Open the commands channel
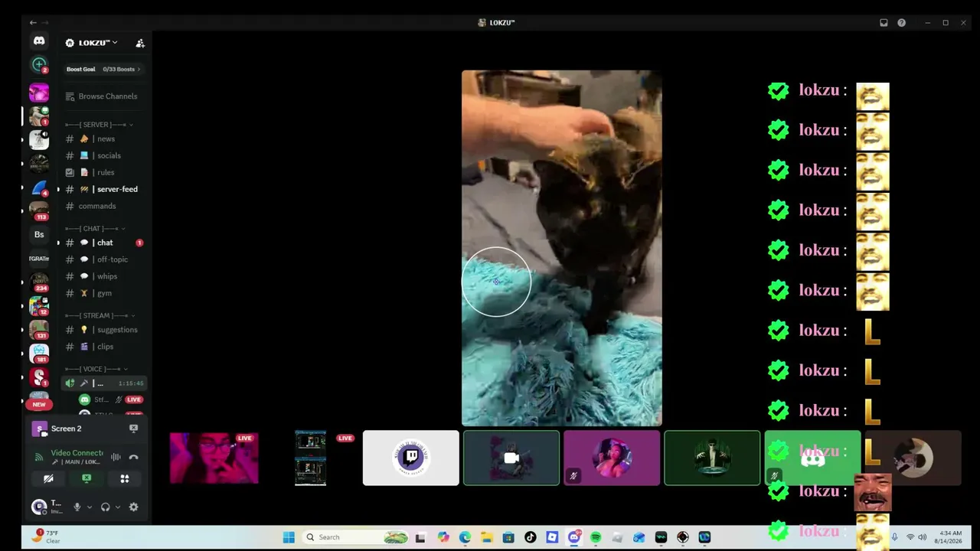This screenshot has width=980, height=551. coord(104,206)
